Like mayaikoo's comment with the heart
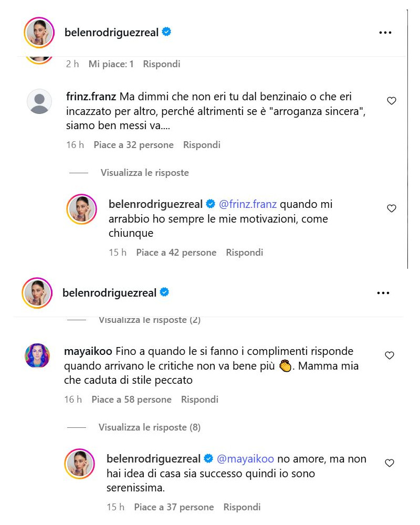420x525 pixels. [x=389, y=355]
